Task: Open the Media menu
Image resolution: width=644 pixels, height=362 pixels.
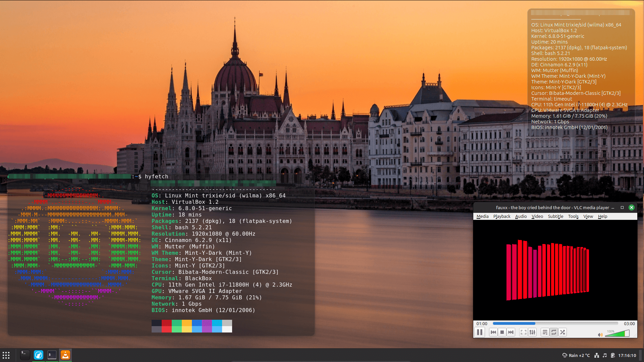Action: pos(482,217)
